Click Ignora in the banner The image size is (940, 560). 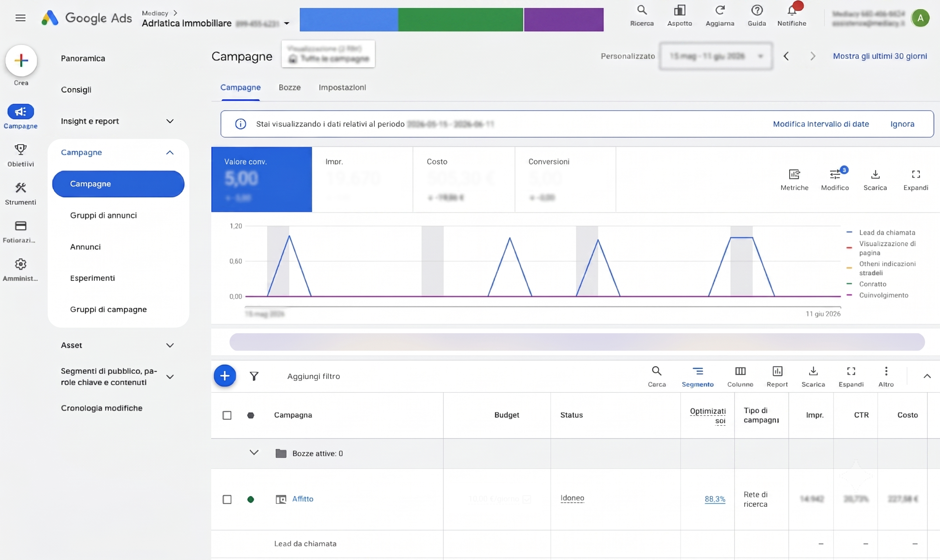coord(902,124)
